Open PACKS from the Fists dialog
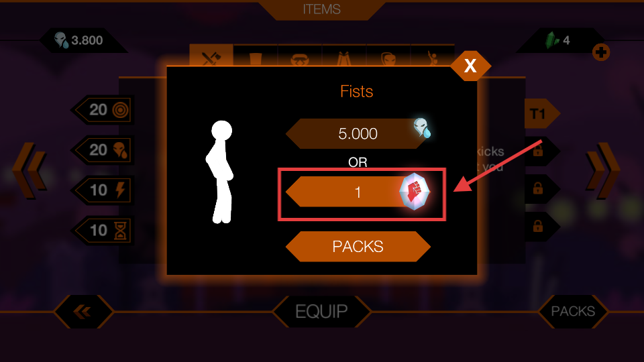This screenshot has height=362, width=644. 358,247
